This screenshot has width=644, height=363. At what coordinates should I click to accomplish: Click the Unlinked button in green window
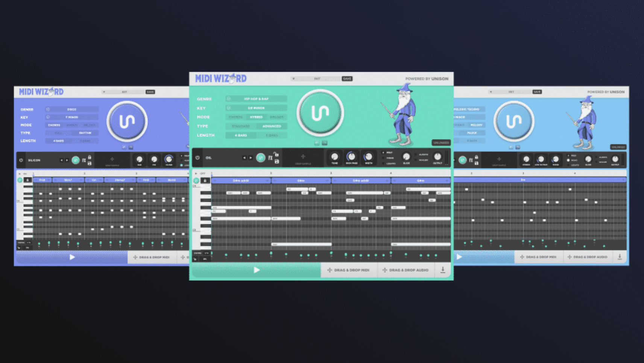[x=441, y=143]
